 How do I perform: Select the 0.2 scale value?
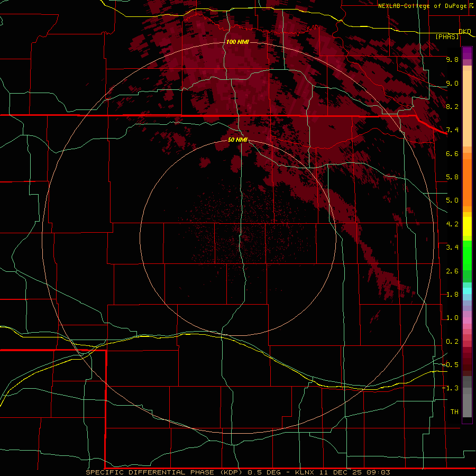pyautogui.click(x=452, y=342)
